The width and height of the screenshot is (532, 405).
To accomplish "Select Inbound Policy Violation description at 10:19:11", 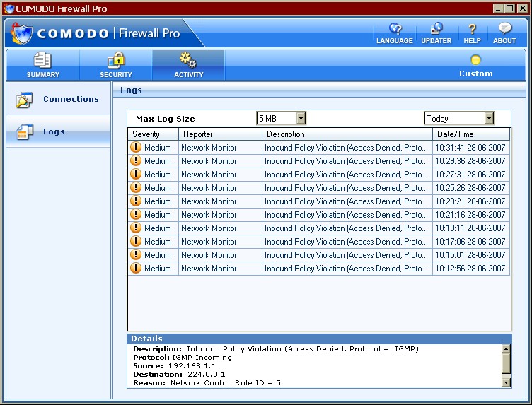I will pos(346,228).
